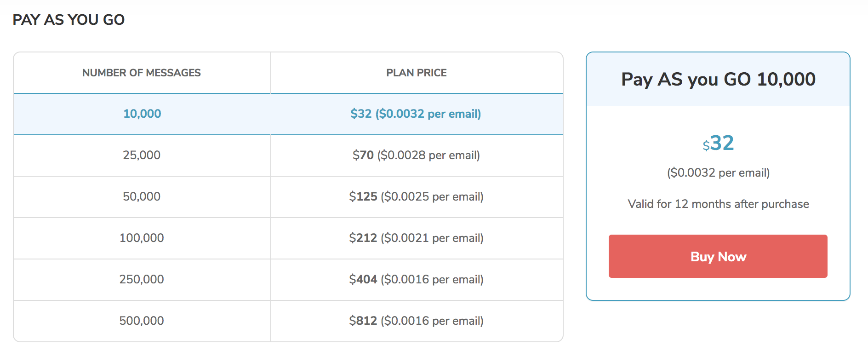Click the $70 plan price cell
The width and height of the screenshot is (868, 357).
coord(417,155)
